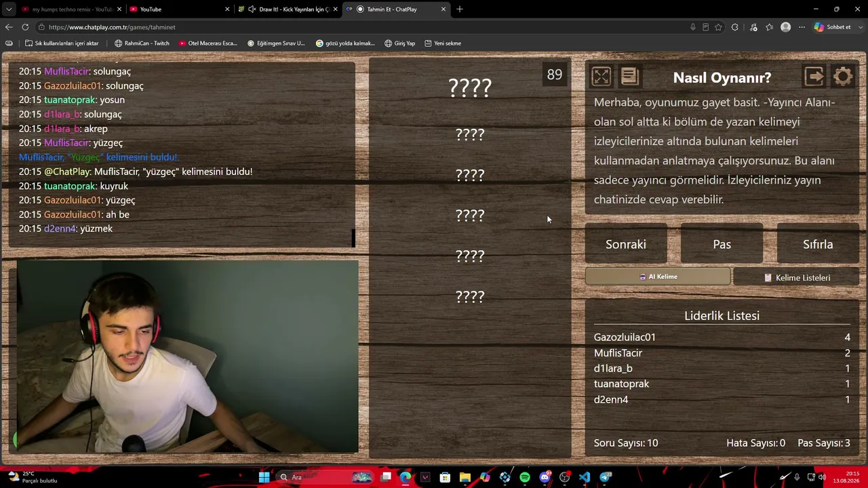Open Telegram from the taskbar

coord(606,477)
